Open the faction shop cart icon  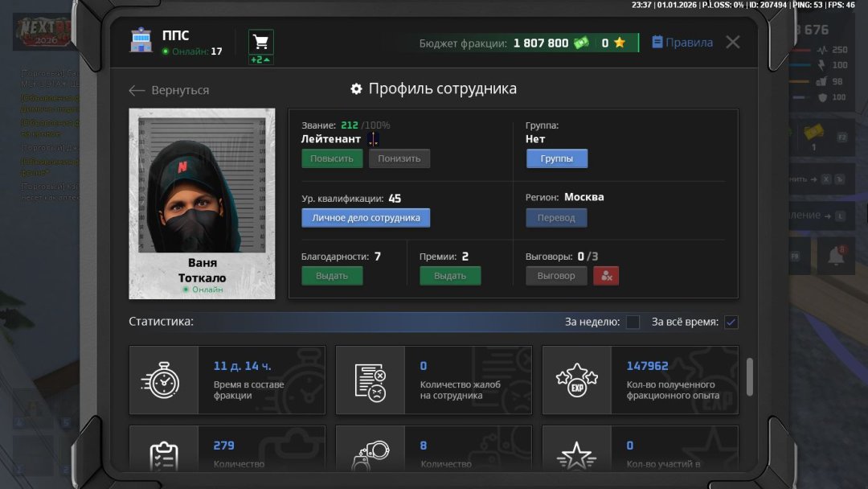259,42
